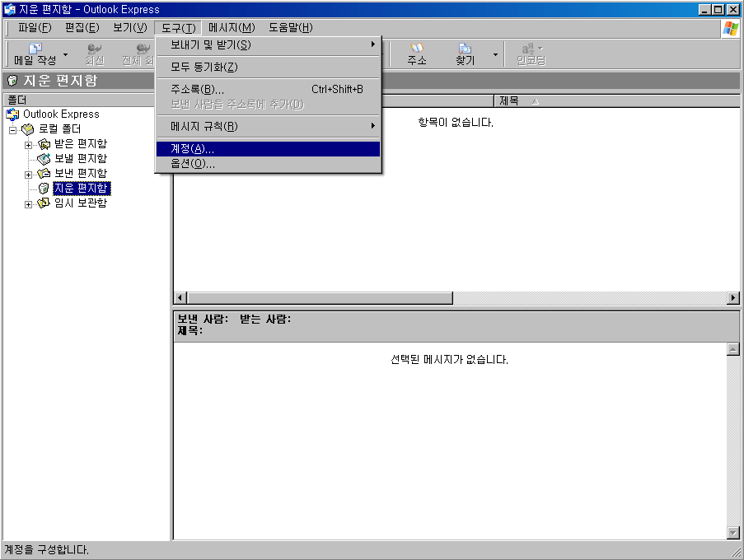The height and width of the screenshot is (560, 744).
Task: Click the 메일 작성 (new mail) toolbar icon
Action: click(35, 49)
